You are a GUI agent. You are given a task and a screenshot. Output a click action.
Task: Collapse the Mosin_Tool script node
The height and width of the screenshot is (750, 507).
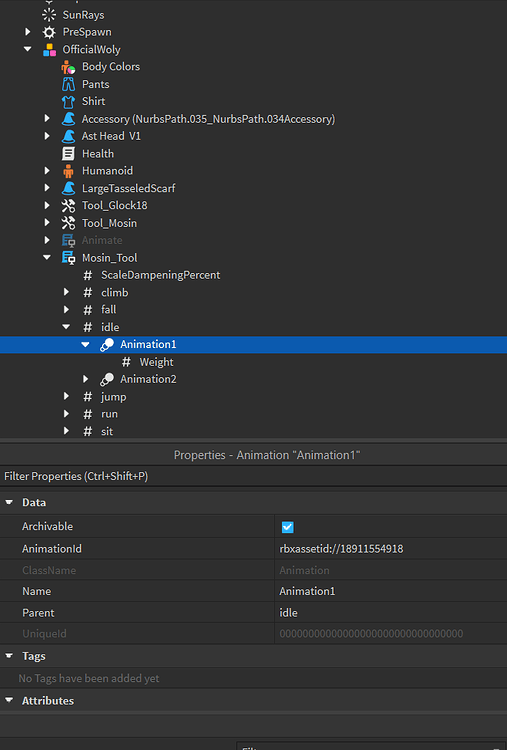tap(47, 257)
